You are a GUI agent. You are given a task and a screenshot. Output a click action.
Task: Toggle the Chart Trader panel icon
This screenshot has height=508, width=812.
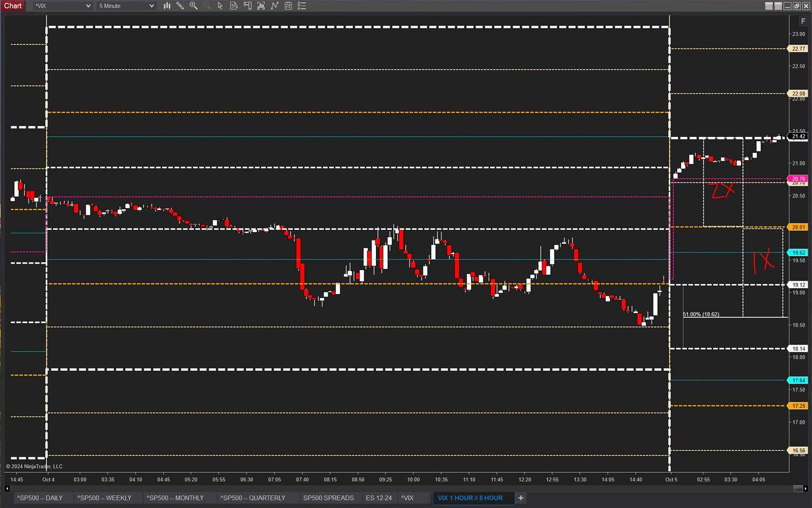[248, 6]
